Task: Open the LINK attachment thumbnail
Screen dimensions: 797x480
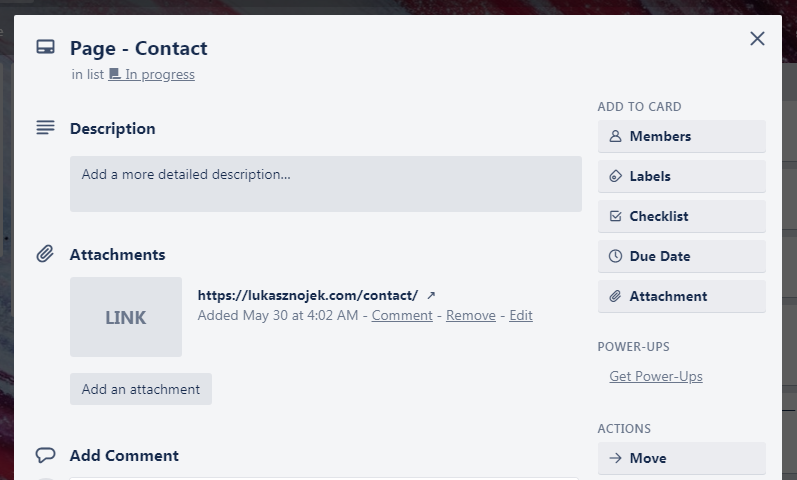Action: 126,317
